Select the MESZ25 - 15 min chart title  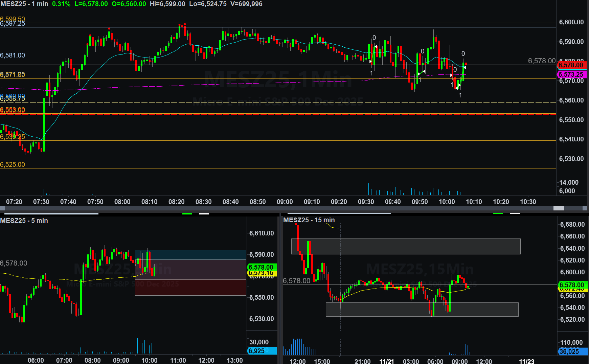click(x=309, y=220)
